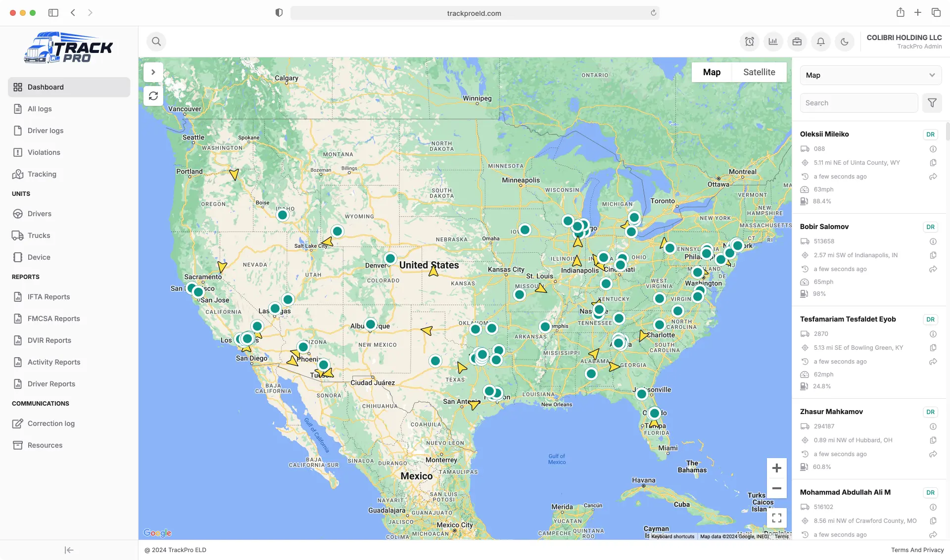Select driver Tesfamariam Tesfaldet Eyob
The width and height of the screenshot is (950, 560).
pos(848,319)
